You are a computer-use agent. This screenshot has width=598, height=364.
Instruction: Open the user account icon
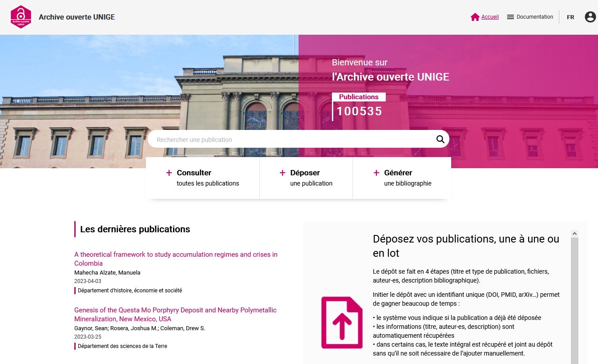(x=590, y=17)
